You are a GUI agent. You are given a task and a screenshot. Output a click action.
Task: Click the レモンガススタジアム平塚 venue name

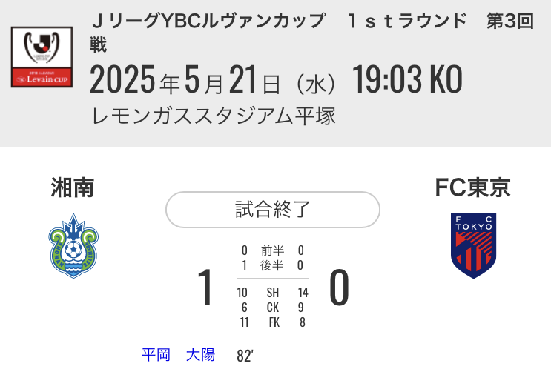tap(214, 116)
